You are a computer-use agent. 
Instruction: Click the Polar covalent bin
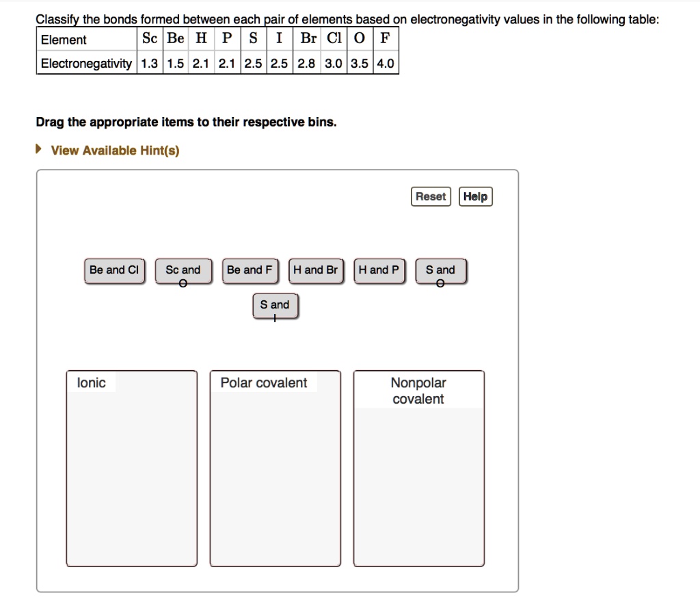point(275,469)
